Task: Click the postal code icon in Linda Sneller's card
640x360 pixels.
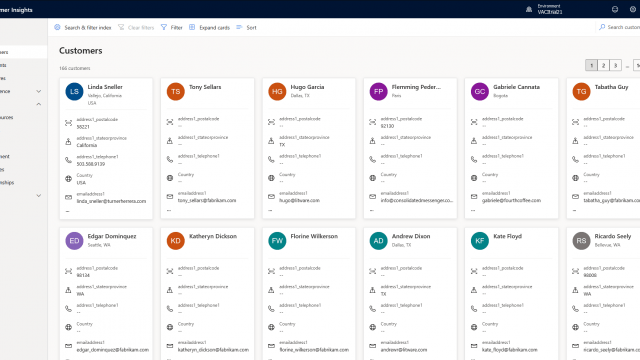Action: 69,123
